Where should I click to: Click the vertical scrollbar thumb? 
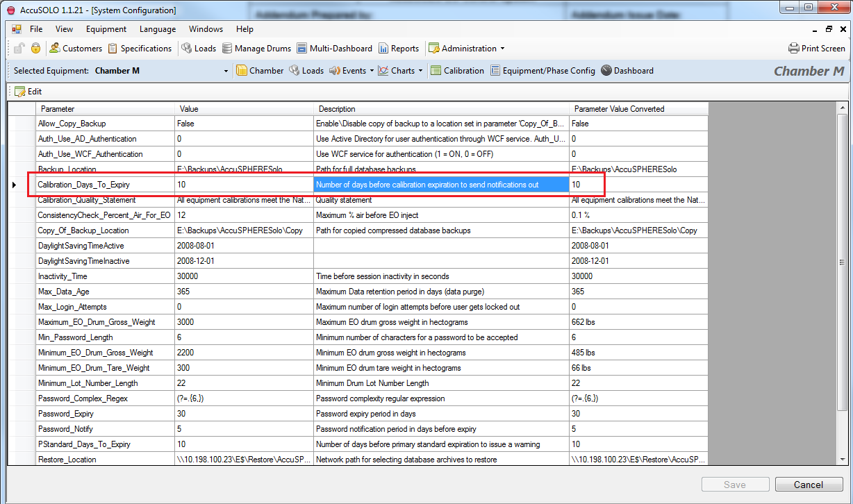point(842,262)
